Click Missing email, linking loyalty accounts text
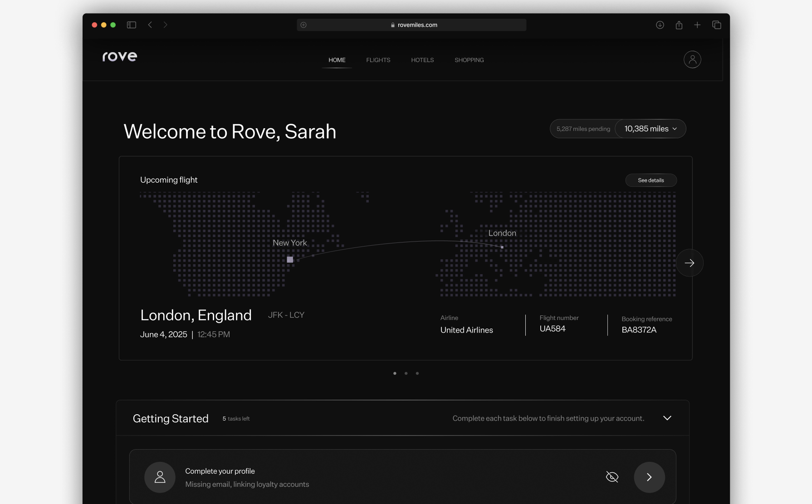This screenshot has height=504, width=812. click(x=247, y=485)
